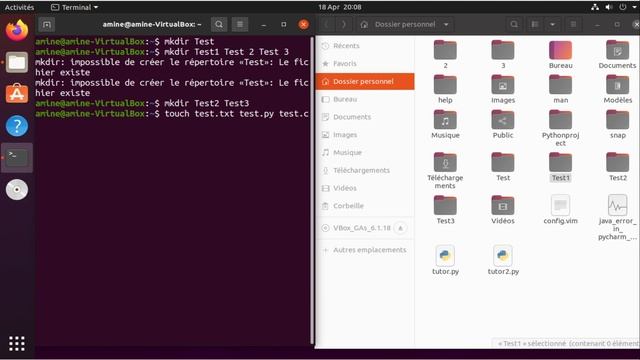This screenshot has height=360, width=640.
Task: Select the Pythonproject folder
Action: pos(560,128)
